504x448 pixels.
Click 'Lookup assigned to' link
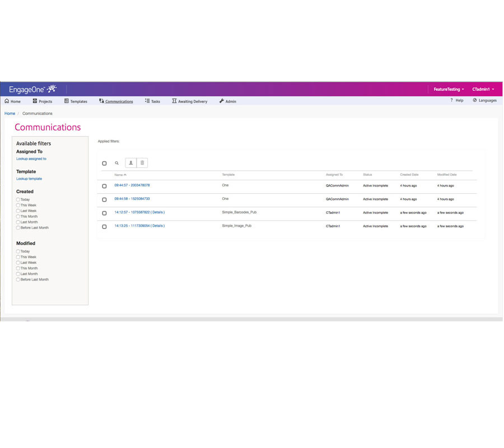coord(31,159)
